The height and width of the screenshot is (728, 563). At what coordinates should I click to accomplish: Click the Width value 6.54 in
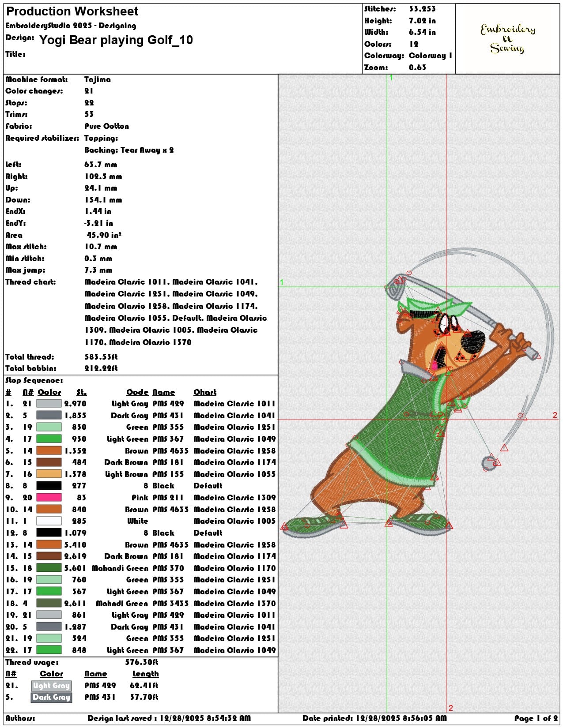[422, 32]
